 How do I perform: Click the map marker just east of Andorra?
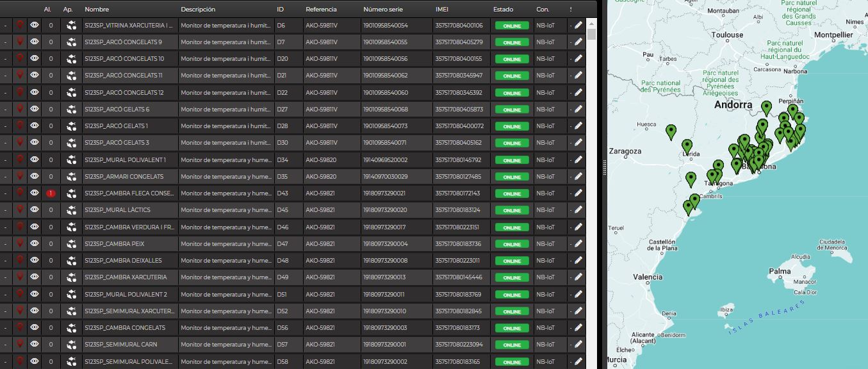(766, 108)
